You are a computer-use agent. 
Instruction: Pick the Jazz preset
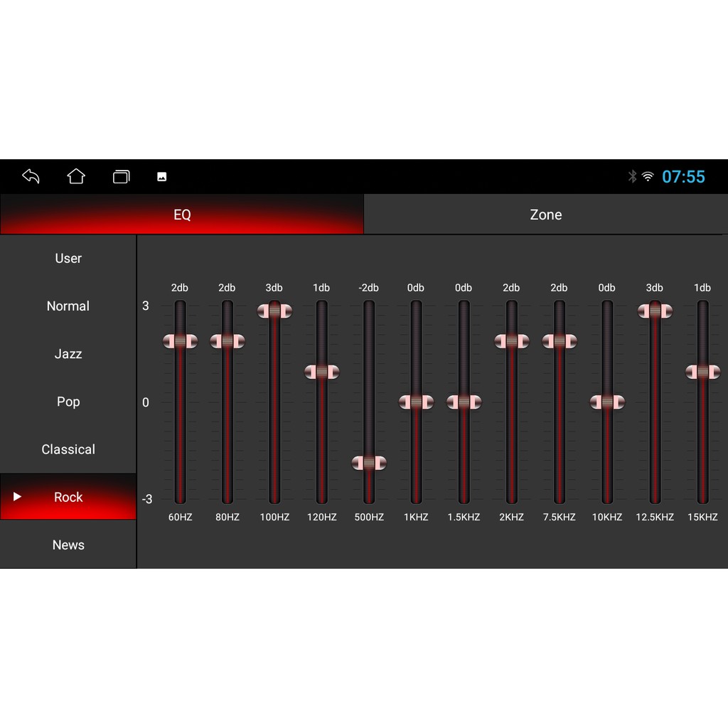point(68,353)
